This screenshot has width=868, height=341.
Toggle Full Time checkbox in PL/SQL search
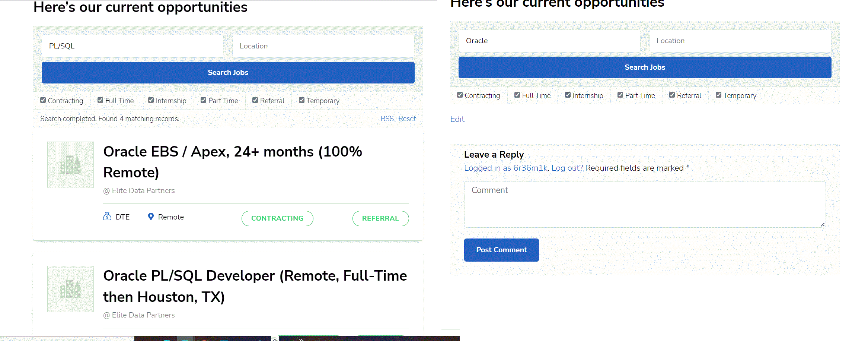click(x=100, y=100)
